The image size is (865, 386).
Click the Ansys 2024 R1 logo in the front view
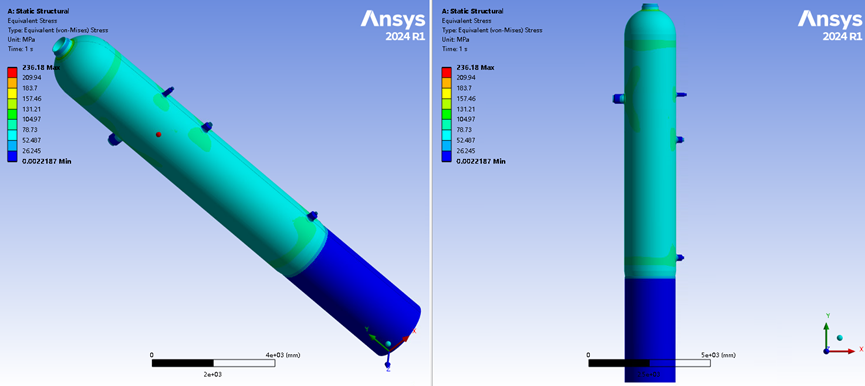pos(830,26)
